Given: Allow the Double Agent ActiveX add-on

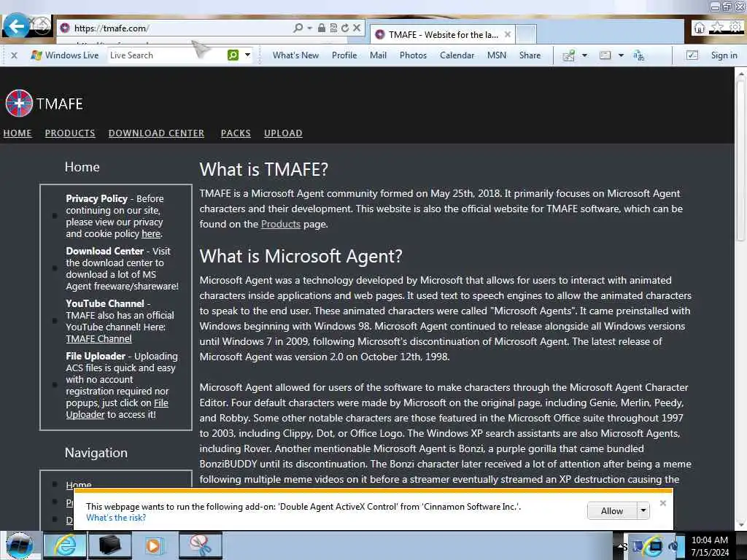Looking at the screenshot, I should click(612, 511).
